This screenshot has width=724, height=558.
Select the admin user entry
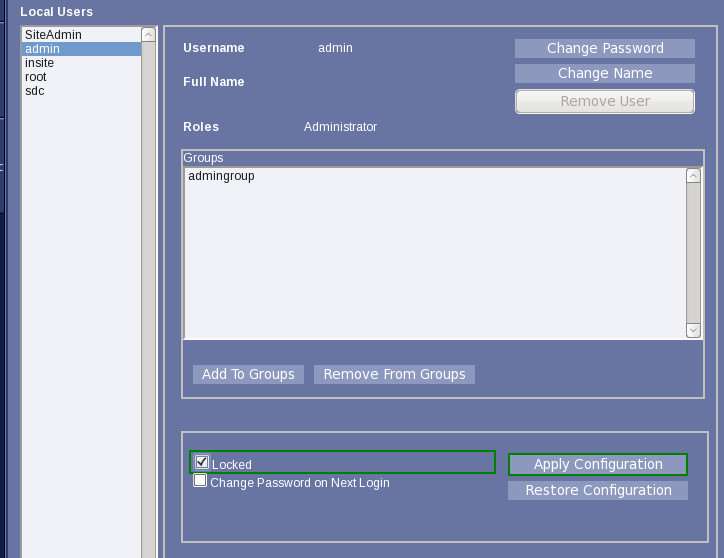[42, 49]
